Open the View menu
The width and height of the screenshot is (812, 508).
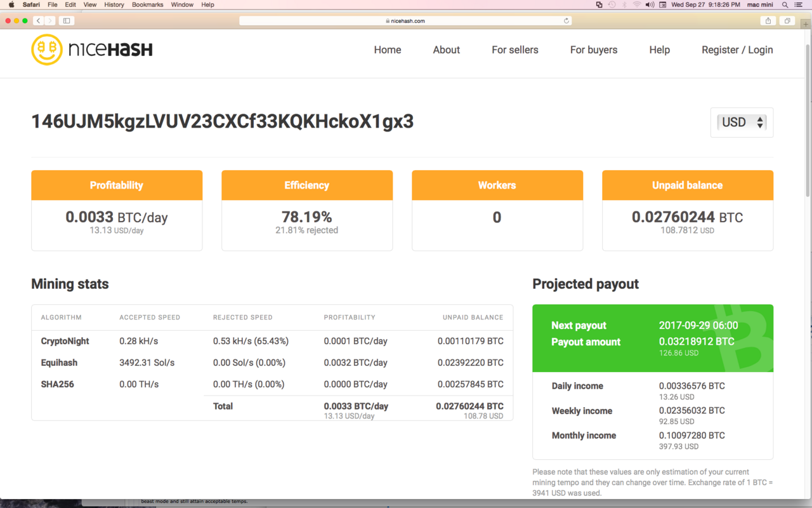(x=90, y=4)
